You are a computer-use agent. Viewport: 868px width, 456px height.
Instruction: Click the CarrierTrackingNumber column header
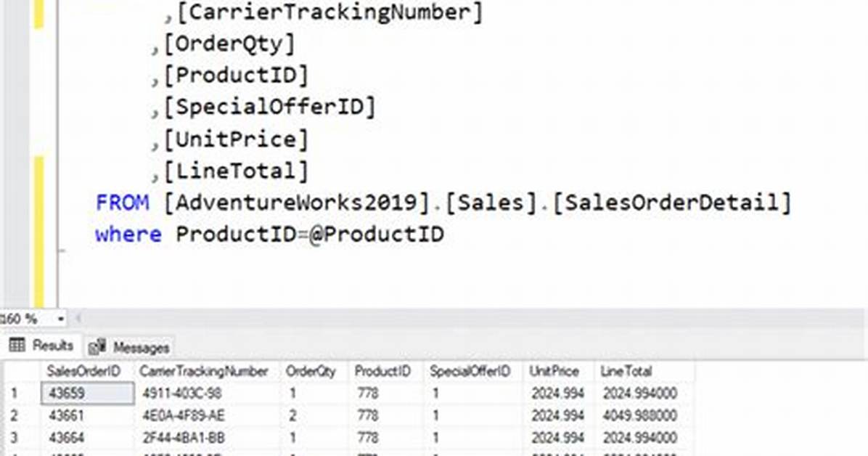click(204, 371)
